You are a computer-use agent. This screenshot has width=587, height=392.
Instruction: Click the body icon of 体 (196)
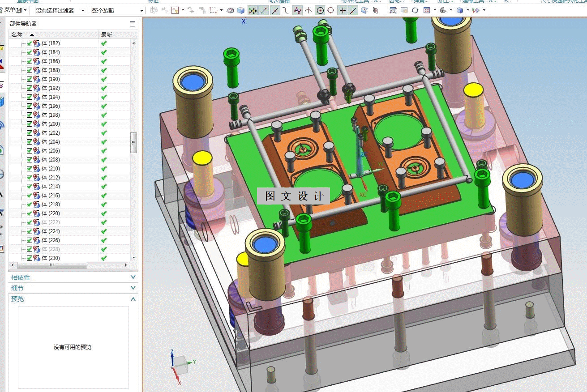[37, 106]
